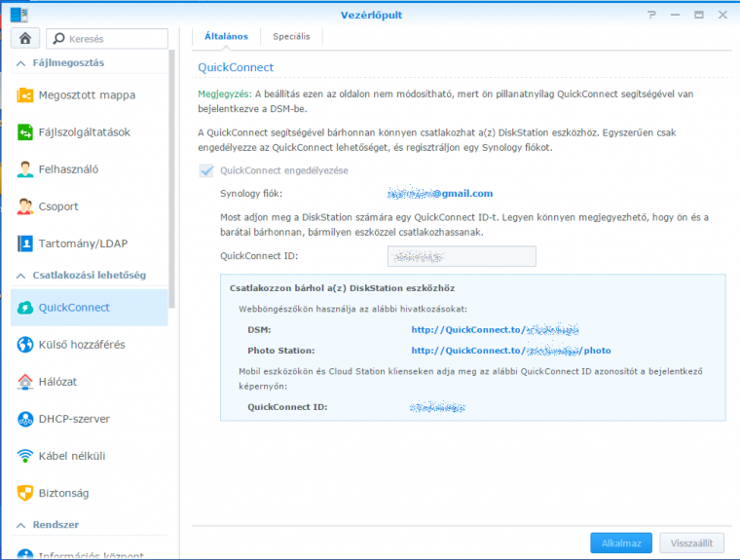Image resolution: width=740 pixels, height=560 pixels.
Task: Click the search magnifier icon
Action: 58,38
